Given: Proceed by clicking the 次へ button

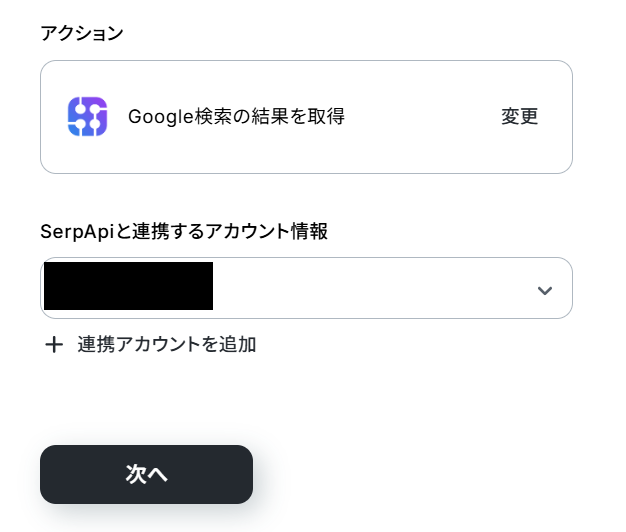Looking at the screenshot, I should [146, 474].
